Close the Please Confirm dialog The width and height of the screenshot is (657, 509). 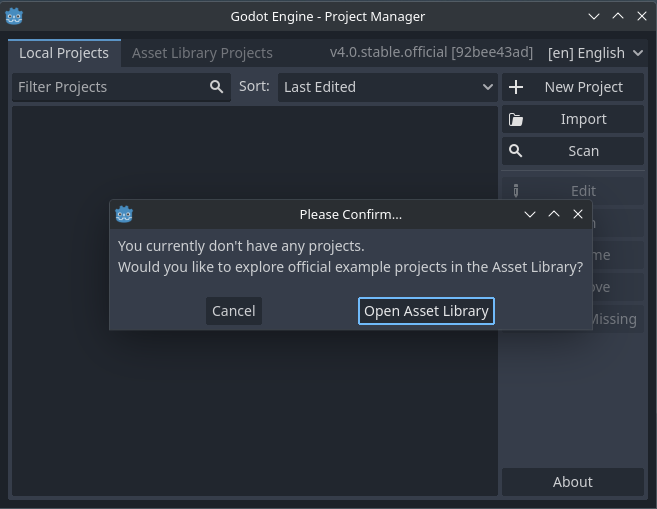point(578,214)
